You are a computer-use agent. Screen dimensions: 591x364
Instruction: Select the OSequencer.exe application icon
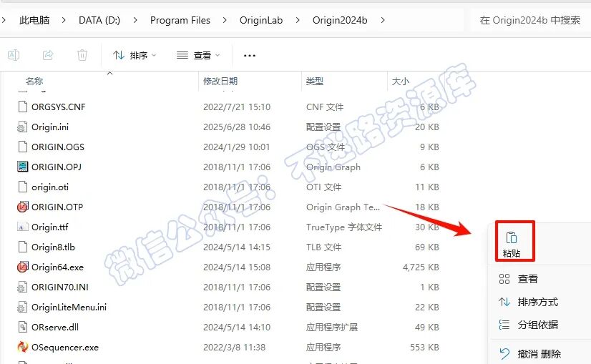tap(23, 347)
